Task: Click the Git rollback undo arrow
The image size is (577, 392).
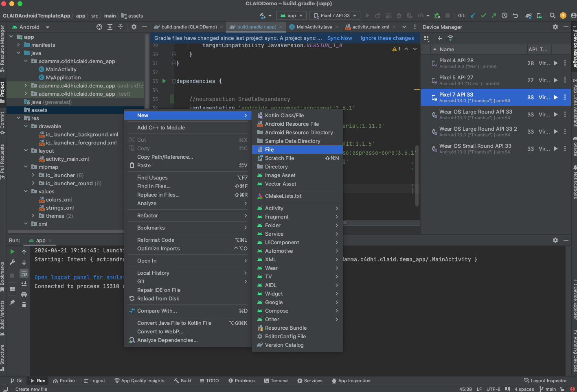Action: (x=515, y=15)
